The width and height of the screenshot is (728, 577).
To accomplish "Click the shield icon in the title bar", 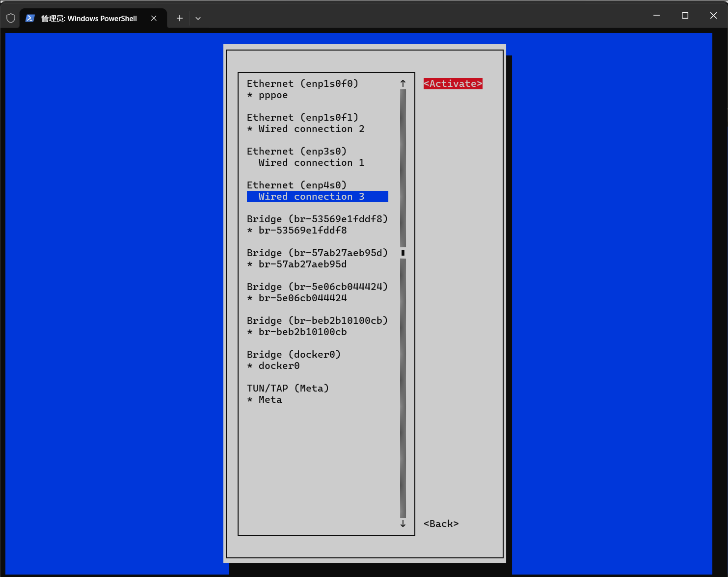I will pos(11,18).
